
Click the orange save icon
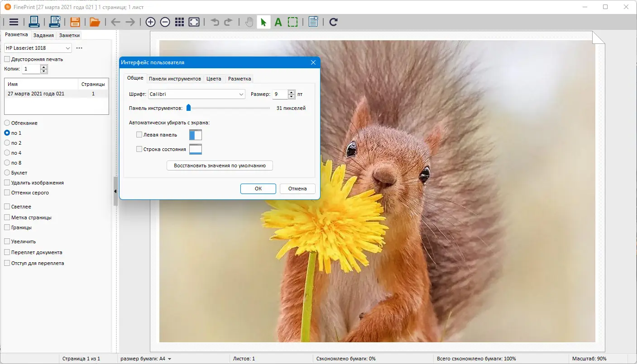click(75, 22)
